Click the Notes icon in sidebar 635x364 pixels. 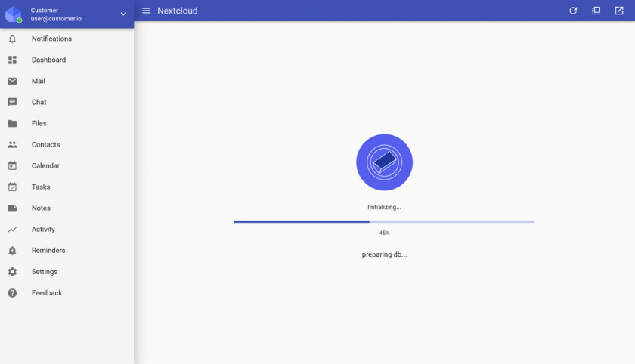(x=12, y=208)
